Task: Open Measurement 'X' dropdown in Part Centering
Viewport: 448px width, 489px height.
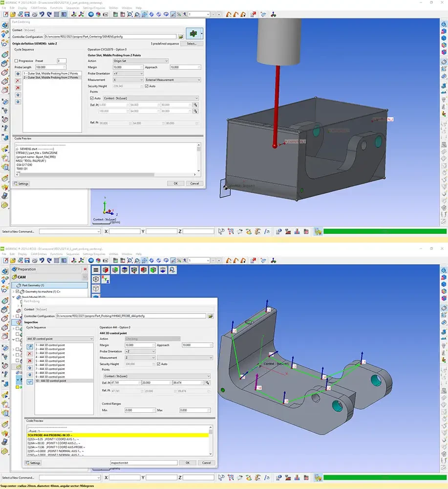Action: pos(128,80)
